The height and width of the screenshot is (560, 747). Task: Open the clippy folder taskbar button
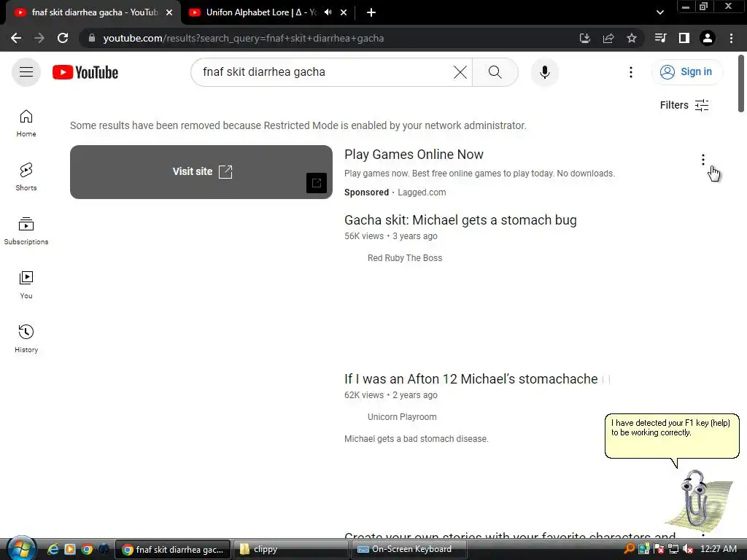tap(290, 550)
